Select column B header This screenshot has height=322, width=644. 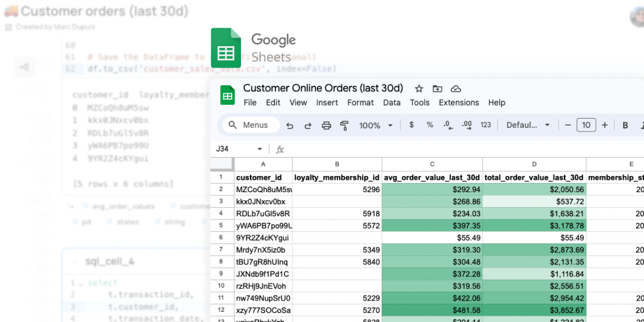pos(337,164)
